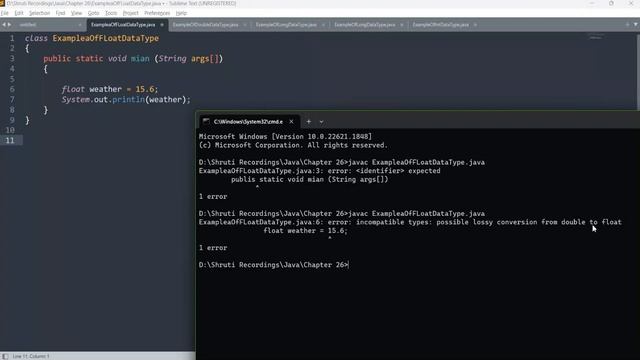Click the class name ExampleaOfFLoatDataType in code
The height and width of the screenshot is (360, 640).
pos(105,38)
